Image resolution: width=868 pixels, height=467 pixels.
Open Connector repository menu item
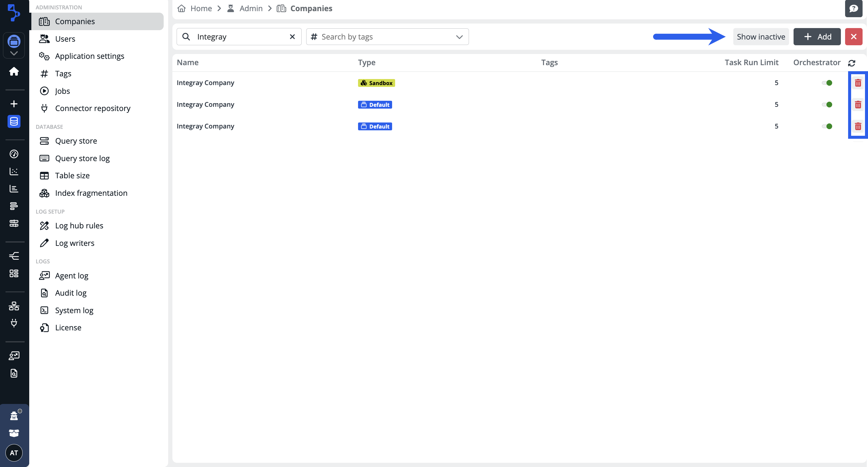tap(93, 108)
